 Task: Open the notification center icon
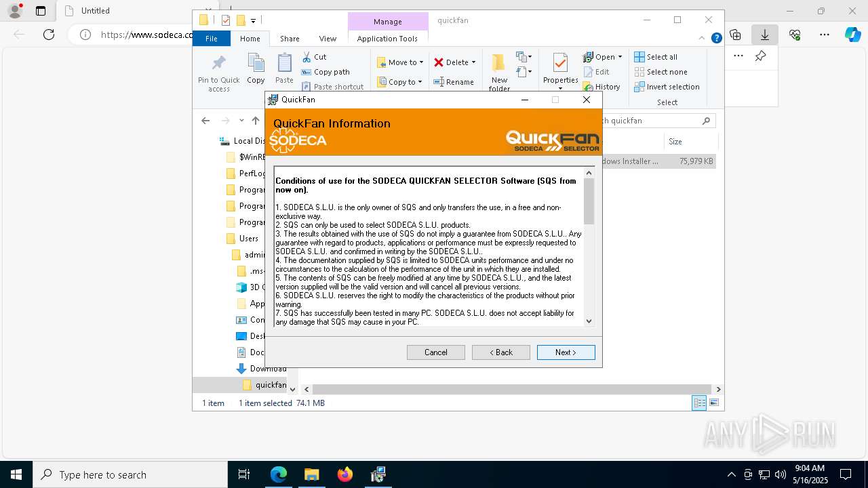pos(846,474)
